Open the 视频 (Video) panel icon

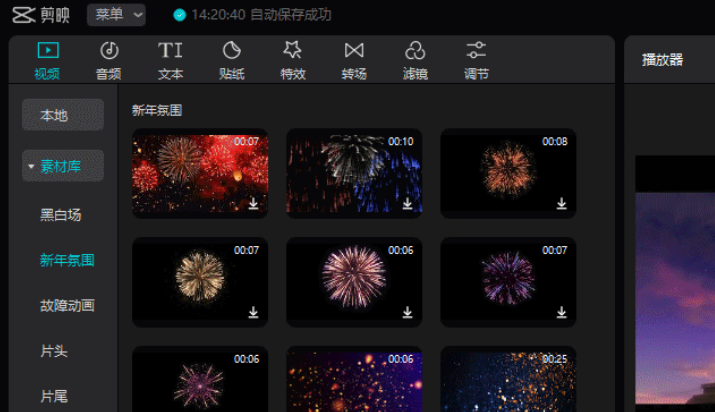[48, 50]
